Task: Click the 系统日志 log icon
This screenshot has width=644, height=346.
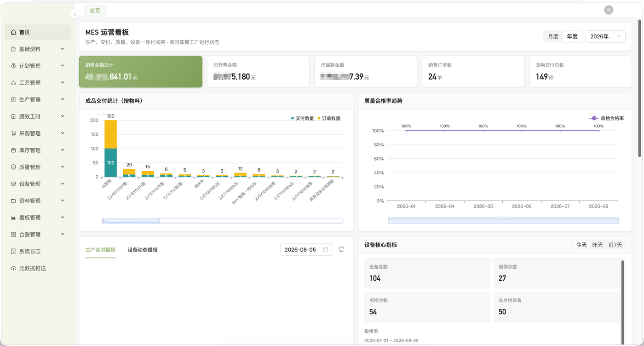Action: (13, 251)
